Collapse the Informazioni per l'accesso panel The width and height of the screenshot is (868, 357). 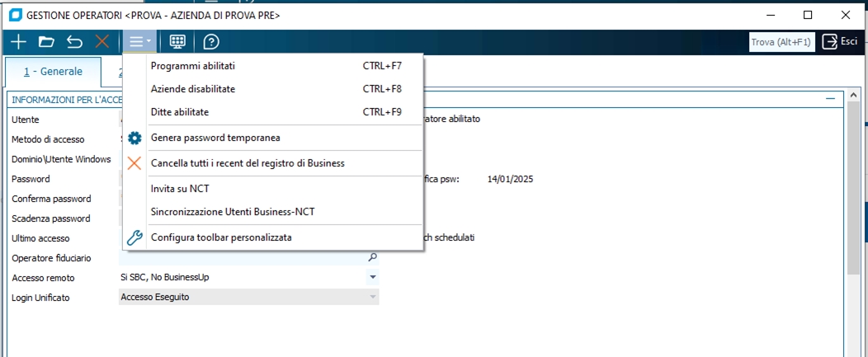830,99
